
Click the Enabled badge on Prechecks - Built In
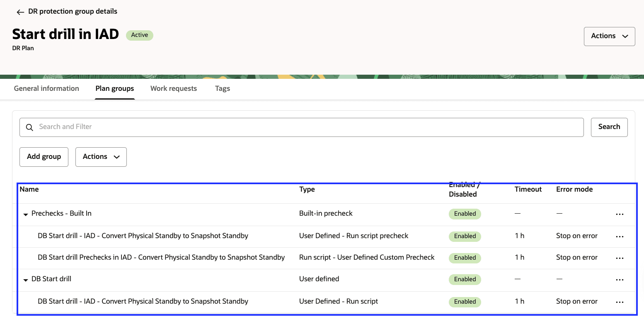point(465,214)
